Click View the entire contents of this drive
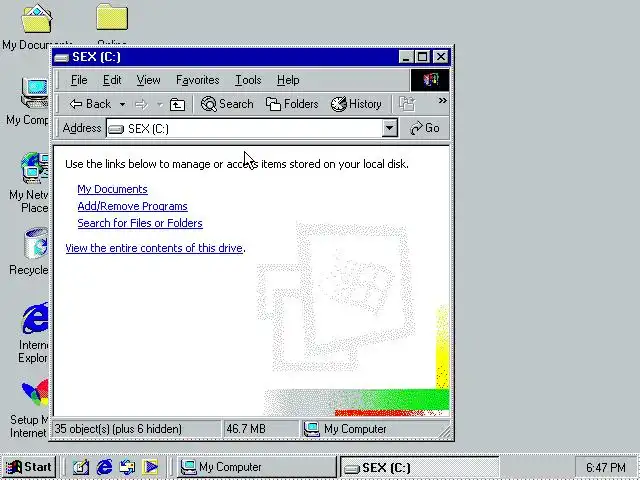This screenshot has height=480, width=640. pyautogui.click(x=154, y=248)
